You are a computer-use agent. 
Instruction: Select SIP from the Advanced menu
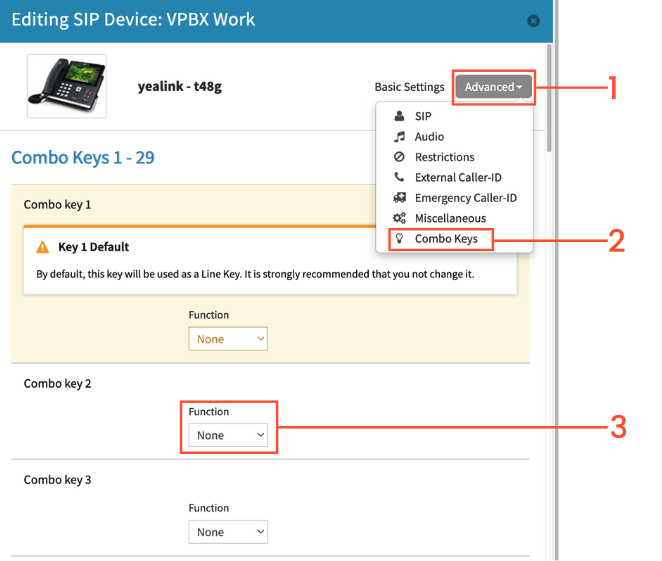(423, 116)
